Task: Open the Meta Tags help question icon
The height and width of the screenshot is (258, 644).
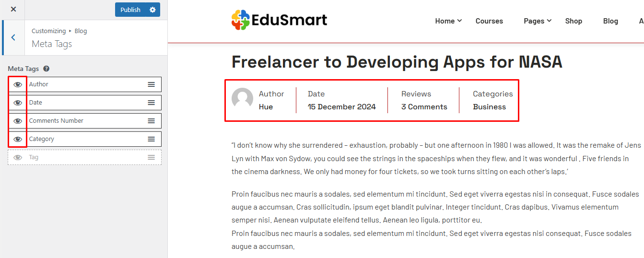Action: [x=47, y=69]
